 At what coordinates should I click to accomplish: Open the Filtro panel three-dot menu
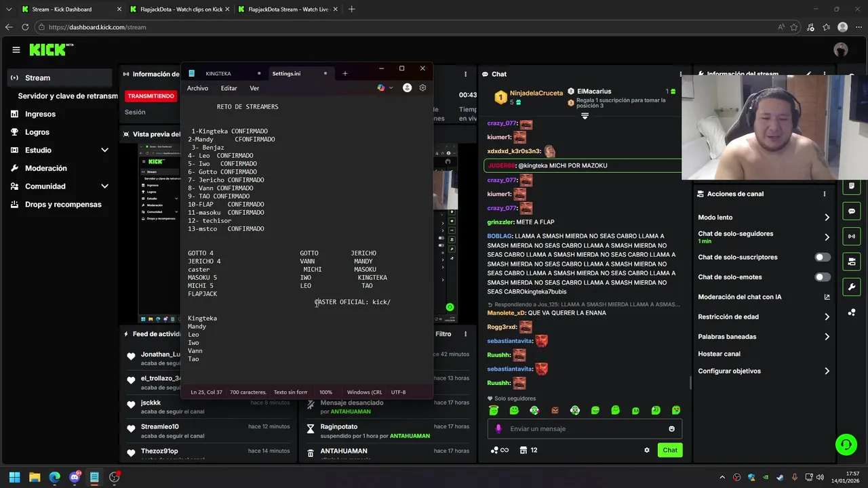[x=465, y=334]
